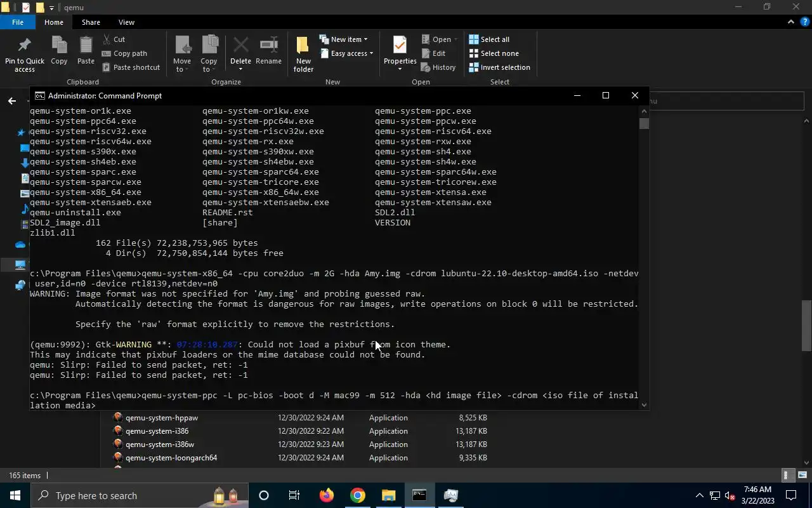The height and width of the screenshot is (508, 812).
Task: Launch Chrome from taskbar
Action: click(357, 495)
